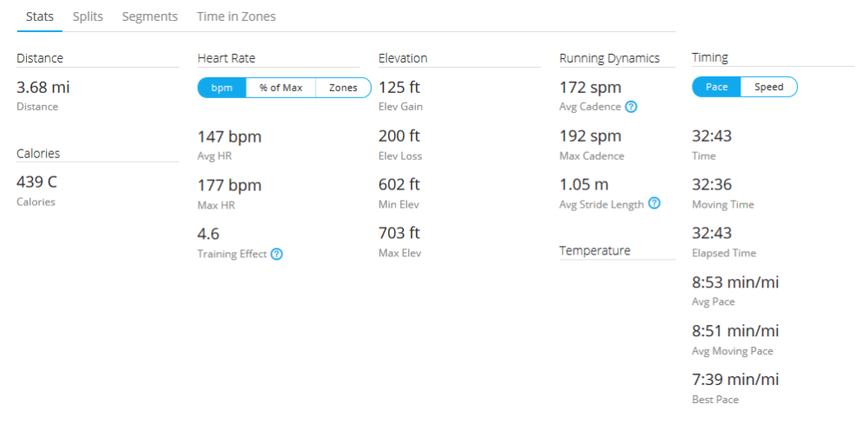Click the 7:39 min/mi Best Pace value
Screen dimensions: 868x424
(735, 380)
